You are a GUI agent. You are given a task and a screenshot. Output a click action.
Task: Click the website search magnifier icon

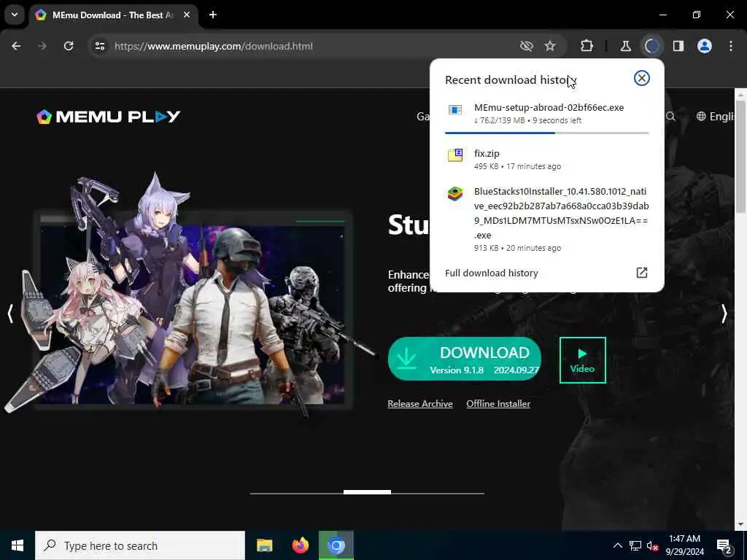(671, 116)
